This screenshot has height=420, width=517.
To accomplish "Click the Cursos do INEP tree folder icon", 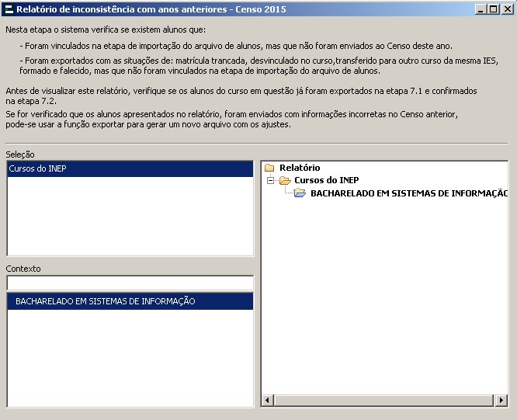I will click(285, 180).
